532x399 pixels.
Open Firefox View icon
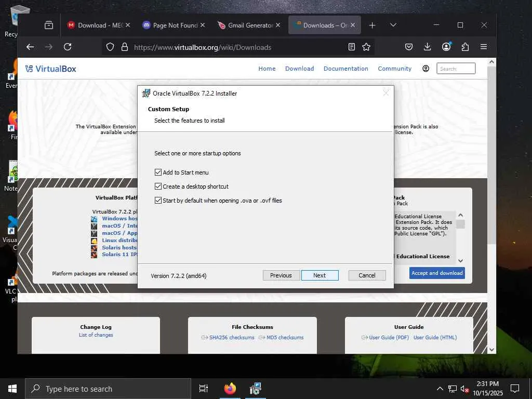[49, 25]
